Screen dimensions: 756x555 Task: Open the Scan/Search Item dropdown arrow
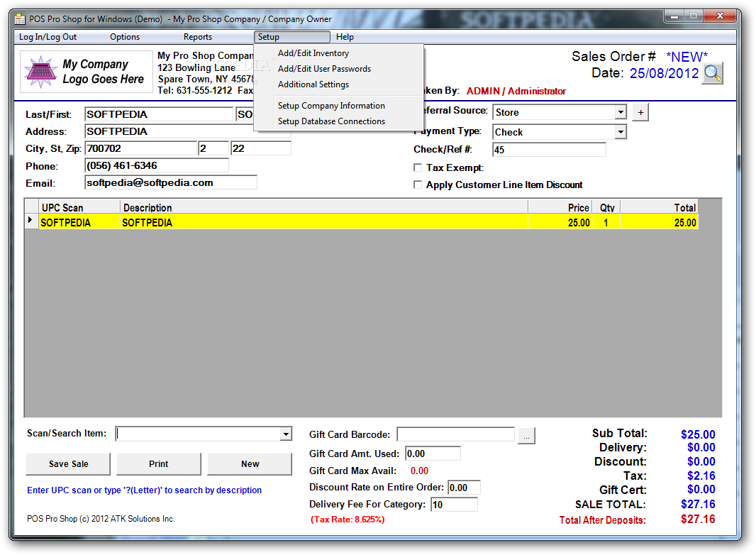pos(286,434)
